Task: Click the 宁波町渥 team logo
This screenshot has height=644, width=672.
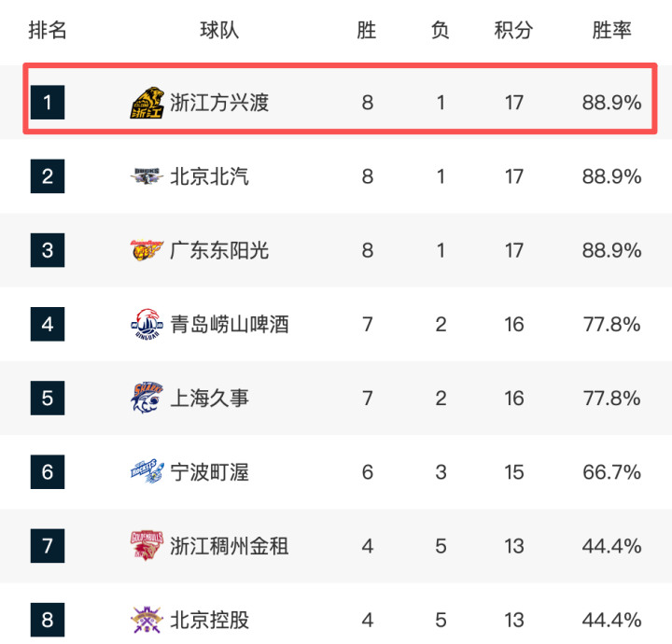Action: coord(147,471)
